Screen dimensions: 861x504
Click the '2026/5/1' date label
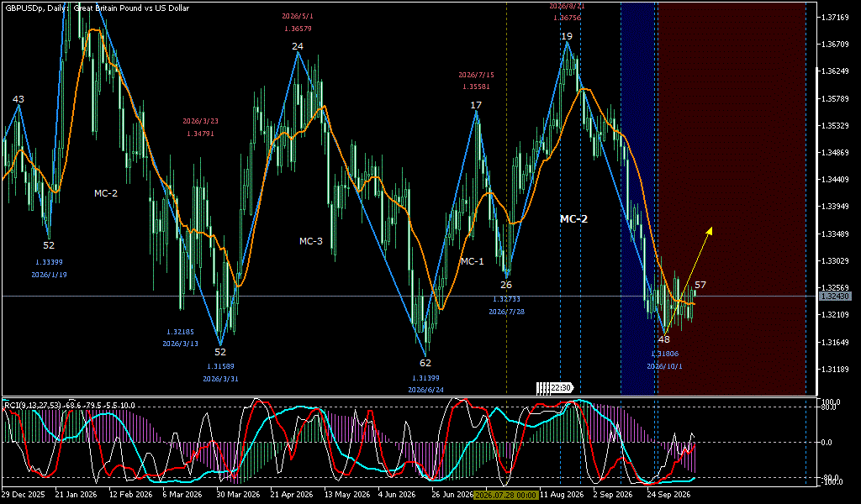(x=298, y=17)
